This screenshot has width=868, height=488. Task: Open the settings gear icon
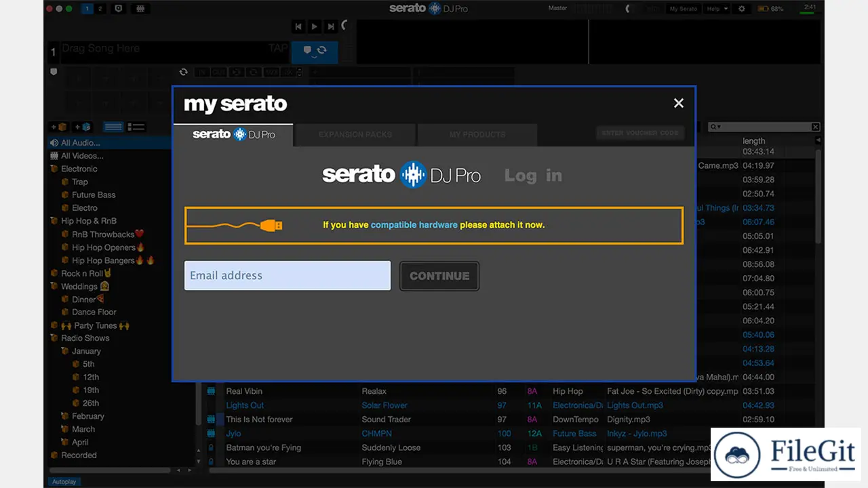741,9
